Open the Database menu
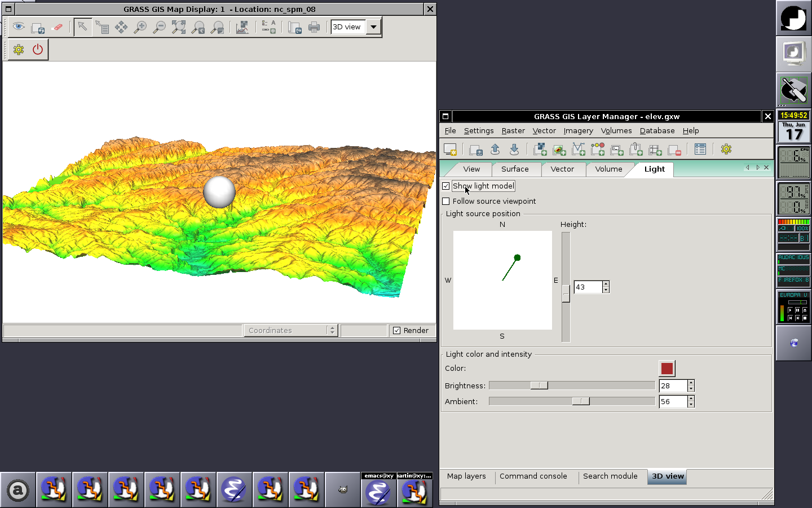812x508 pixels. coord(657,130)
